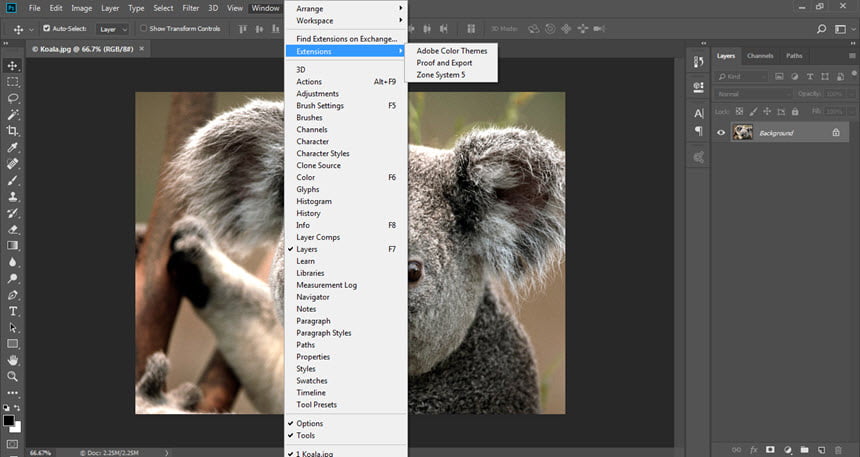Screen dimensions: 860x457
Task: Click the new group folder button
Action: [804, 450]
